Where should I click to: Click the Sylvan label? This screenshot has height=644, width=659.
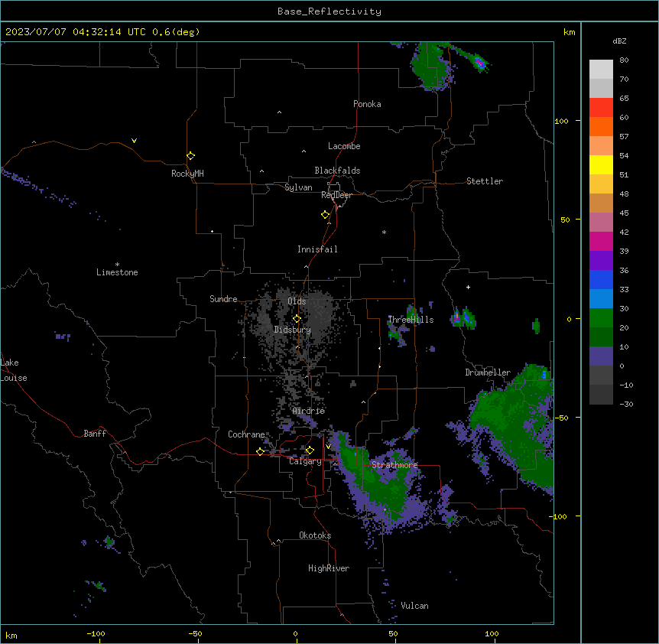coord(298,187)
